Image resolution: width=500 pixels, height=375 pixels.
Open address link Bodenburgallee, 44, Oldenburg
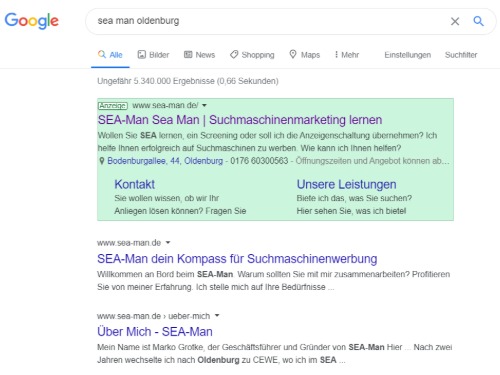pos(165,161)
